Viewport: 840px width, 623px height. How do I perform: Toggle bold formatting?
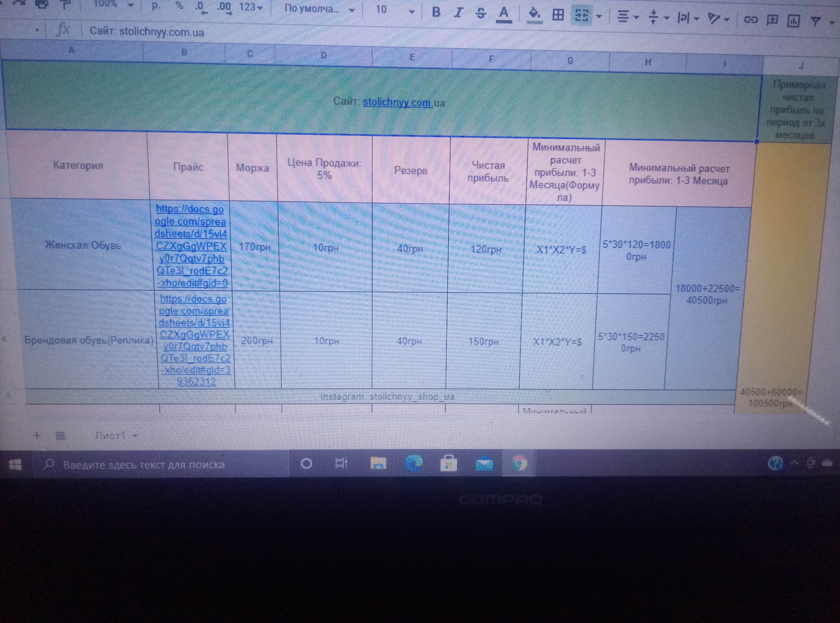pyautogui.click(x=436, y=12)
